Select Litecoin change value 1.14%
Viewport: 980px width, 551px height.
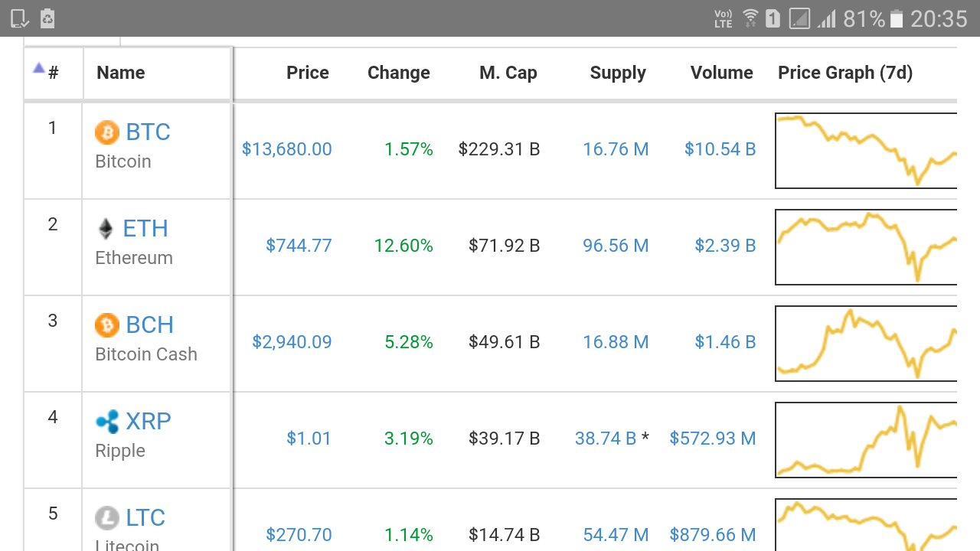coord(409,535)
